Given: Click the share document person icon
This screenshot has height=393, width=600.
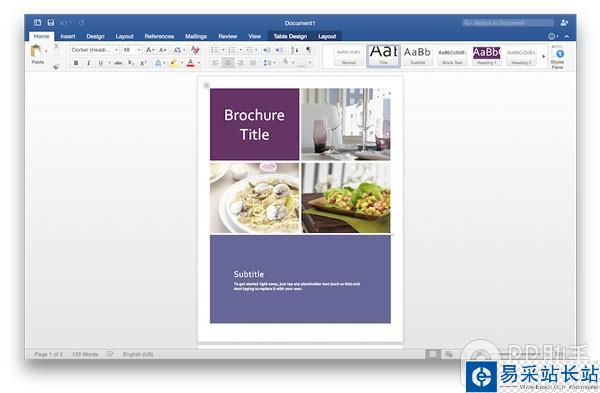Looking at the screenshot, I should pos(564,23).
